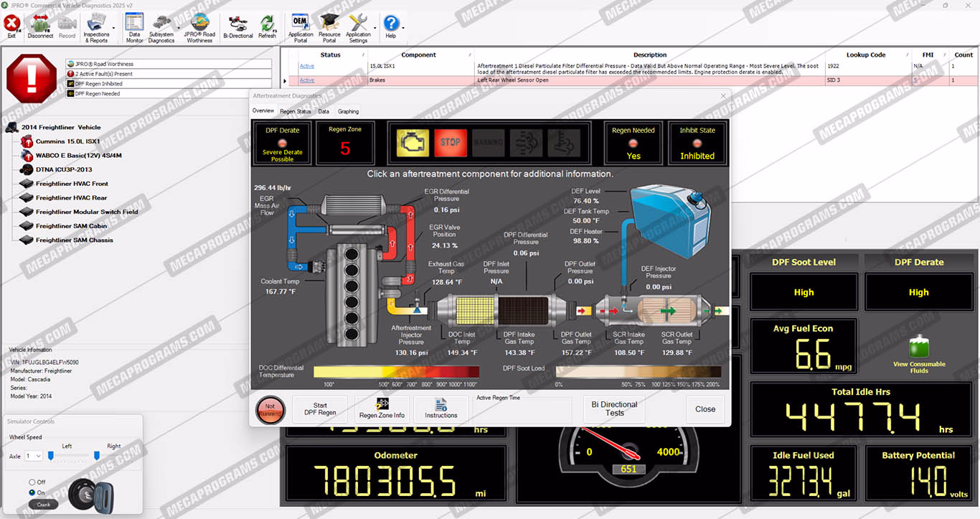The height and width of the screenshot is (519, 980).
Task: Open Help dropdown arrow
Action: coord(402,29)
